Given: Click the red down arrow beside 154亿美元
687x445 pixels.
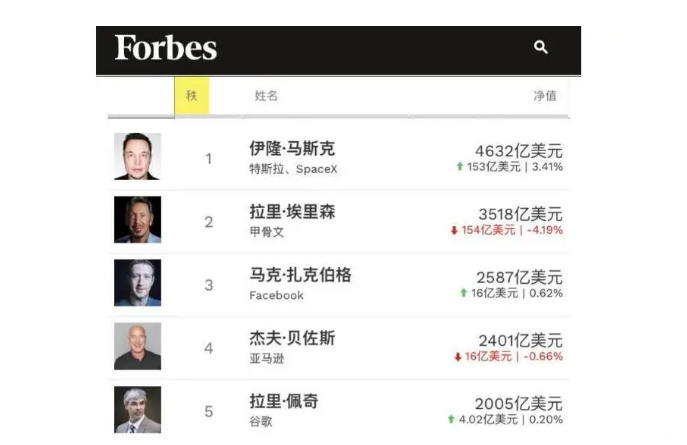Looking at the screenshot, I should click(454, 230).
